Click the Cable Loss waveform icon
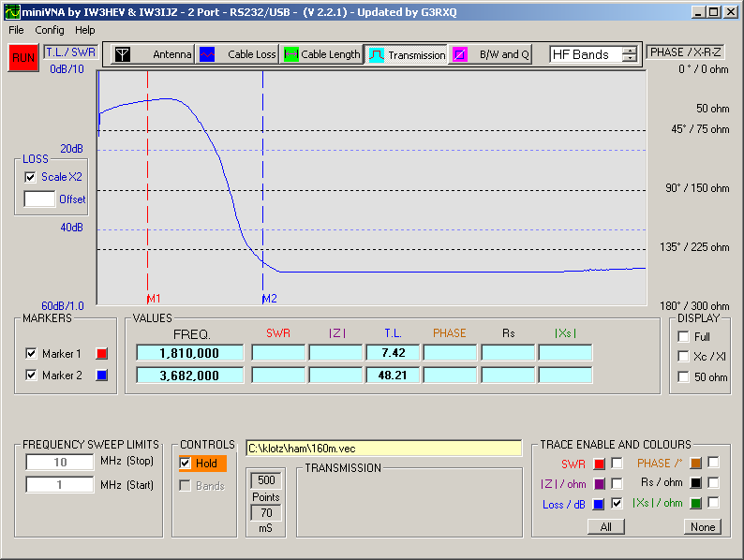The width and height of the screenshot is (744, 560). [207, 54]
